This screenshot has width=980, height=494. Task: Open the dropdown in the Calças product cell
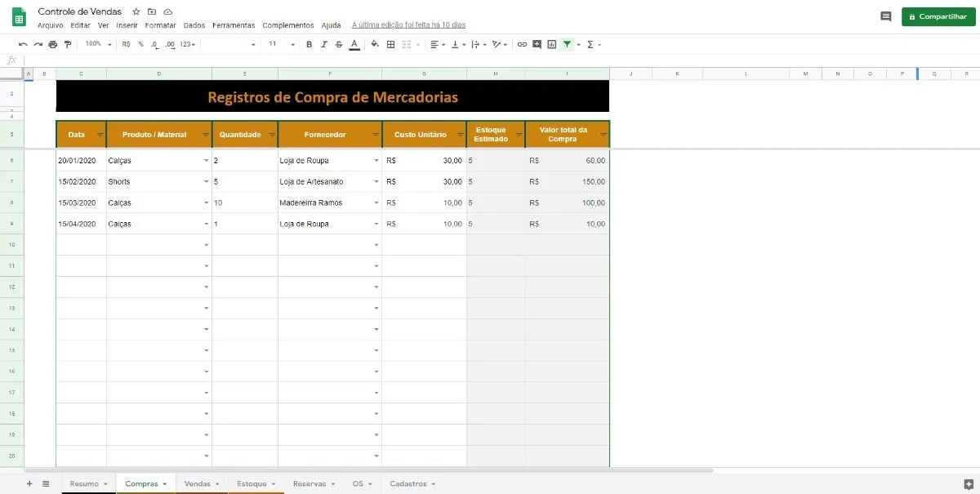click(x=207, y=160)
